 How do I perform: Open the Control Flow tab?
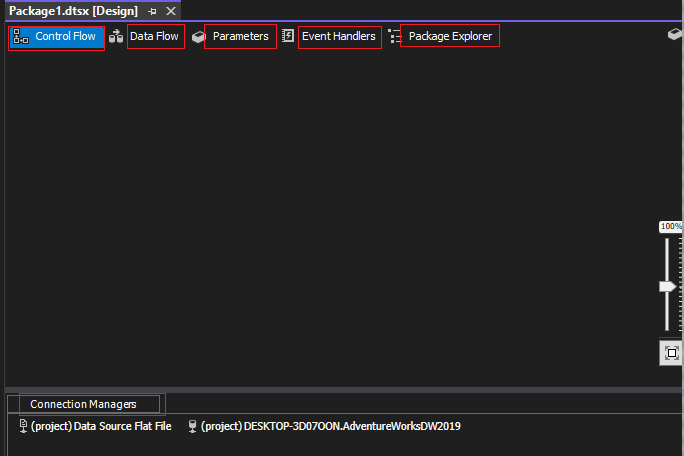(56, 37)
